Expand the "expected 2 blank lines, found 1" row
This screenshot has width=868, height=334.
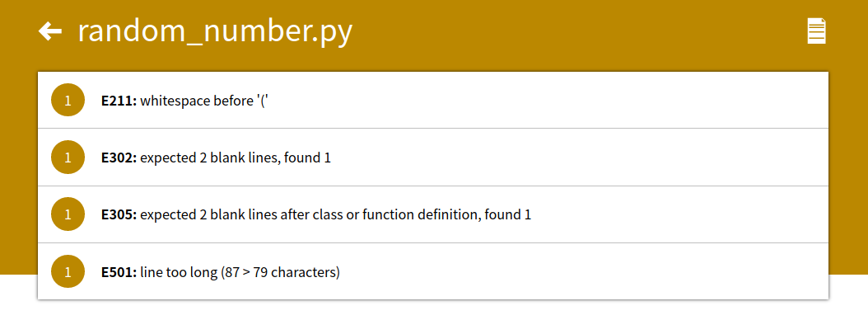pos(433,158)
